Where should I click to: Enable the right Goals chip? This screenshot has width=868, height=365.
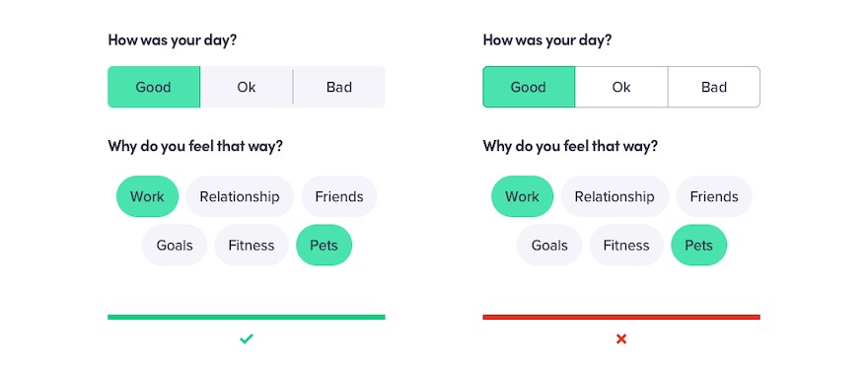coord(549,246)
